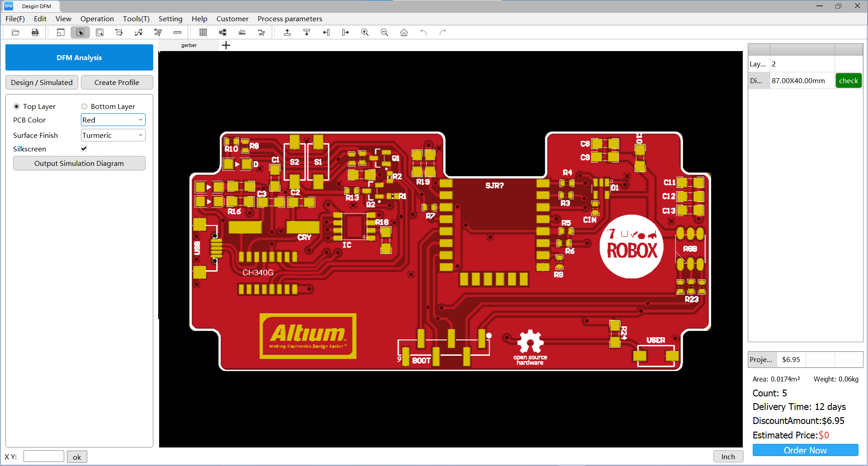The width and height of the screenshot is (868, 466).
Task: Open the Ohm impedance calculation tool
Action: [x=242, y=32]
